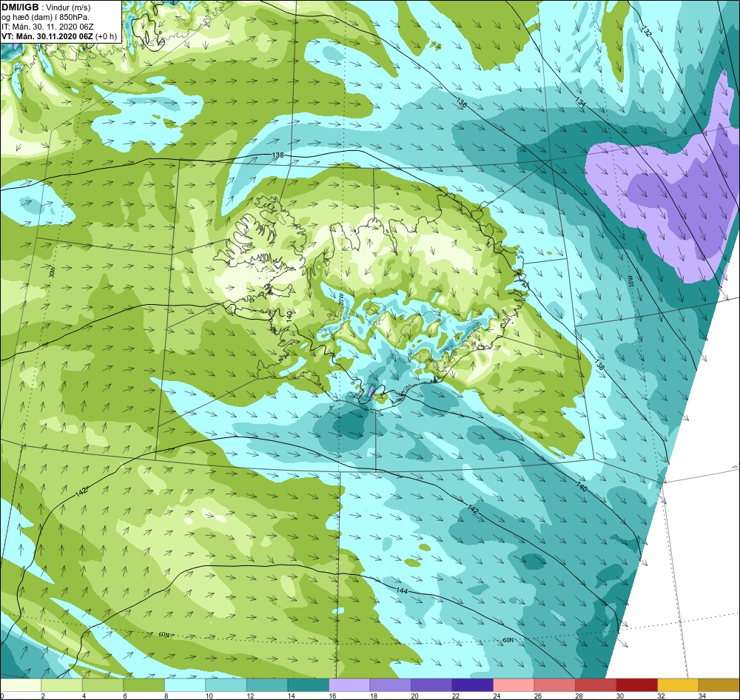Image resolution: width=740 pixels, height=700 pixels.
Task: Click the 'DMI/IGB : Vindur (m/s)' title text
Action: coord(46,7)
